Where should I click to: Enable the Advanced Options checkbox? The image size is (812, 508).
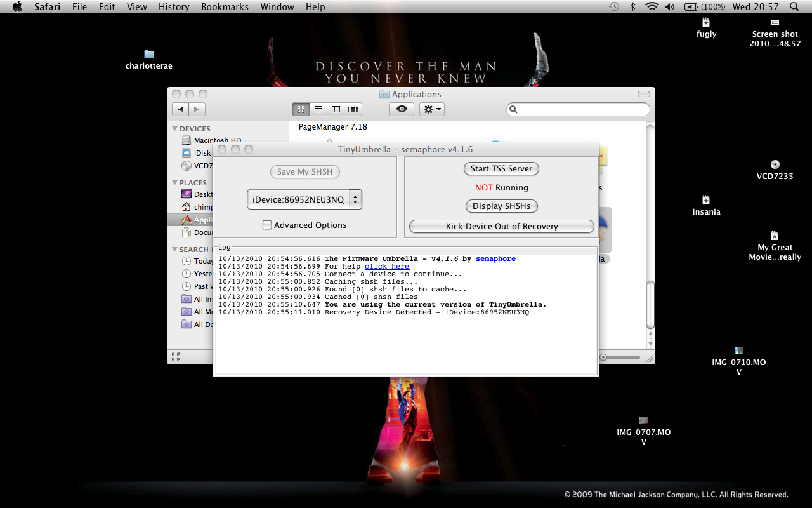[x=267, y=225]
